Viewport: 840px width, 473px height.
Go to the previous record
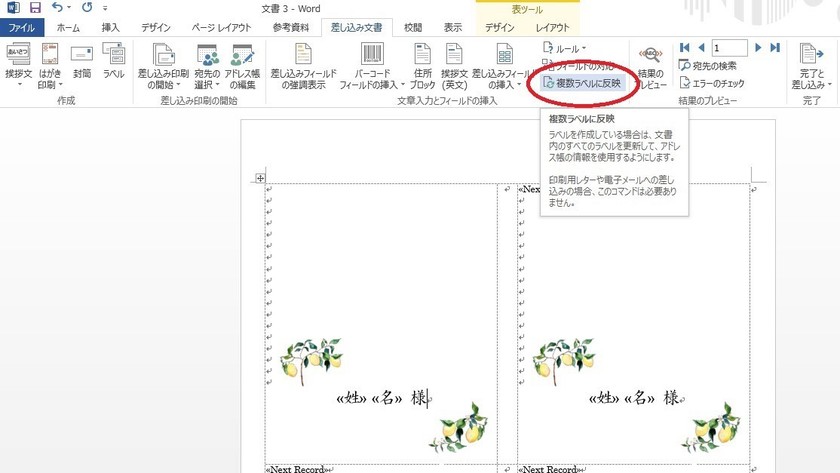[701, 48]
